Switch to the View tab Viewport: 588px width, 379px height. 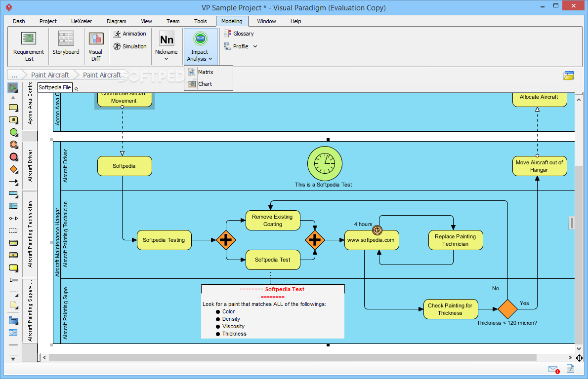146,21
